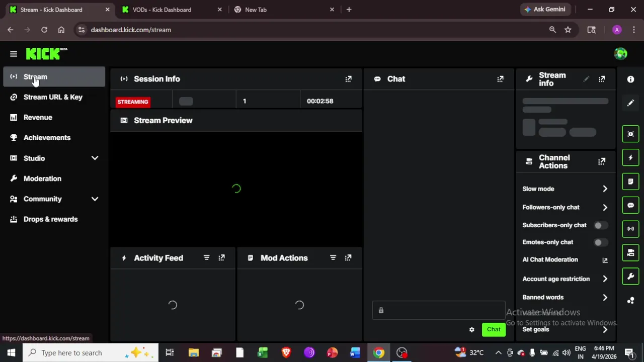Screen dimensions: 644x362
Task: Click the edit layout pencil in right rail
Action: pyautogui.click(x=630, y=103)
